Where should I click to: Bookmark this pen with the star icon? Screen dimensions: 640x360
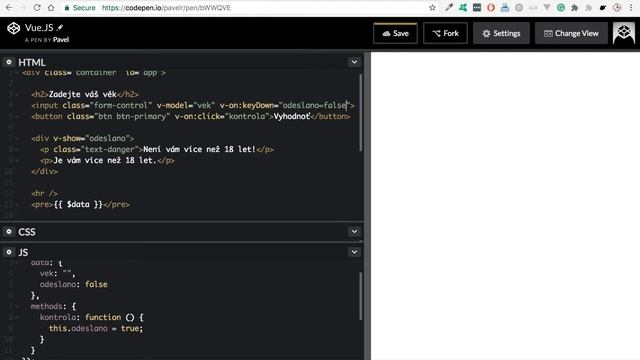432,7
